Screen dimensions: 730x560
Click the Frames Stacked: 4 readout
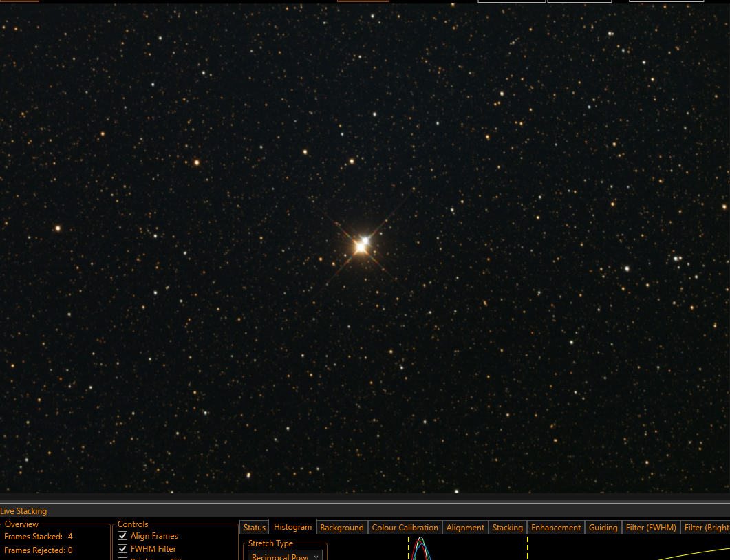click(x=38, y=536)
